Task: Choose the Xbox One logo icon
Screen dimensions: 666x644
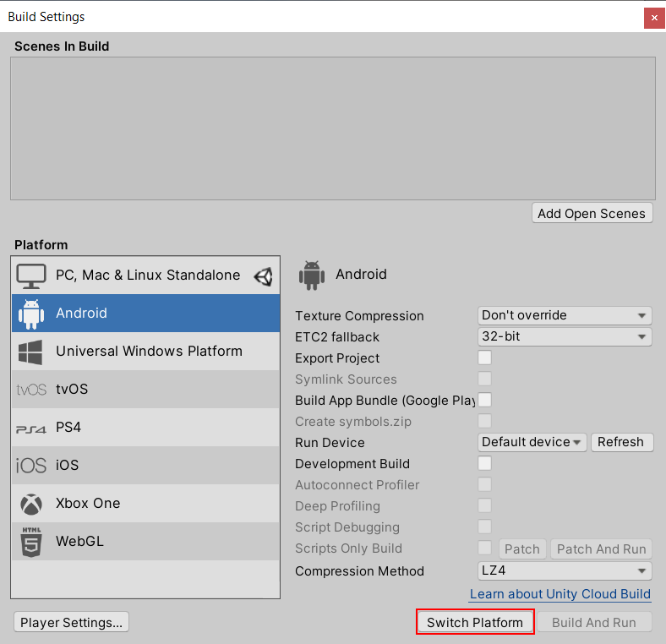Action: (31, 504)
